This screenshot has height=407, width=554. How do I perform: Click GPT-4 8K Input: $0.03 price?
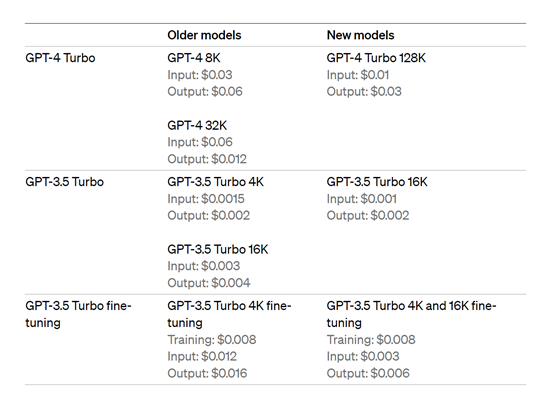pyautogui.click(x=200, y=75)
